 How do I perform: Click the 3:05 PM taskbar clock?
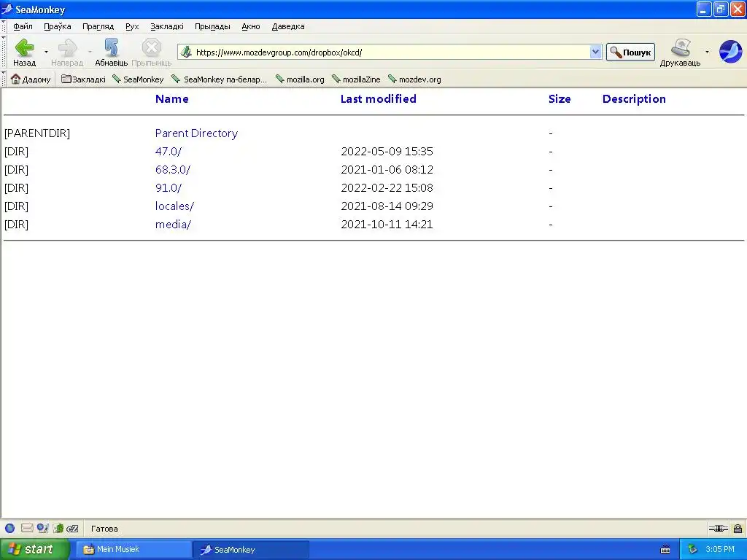(720, 550)
